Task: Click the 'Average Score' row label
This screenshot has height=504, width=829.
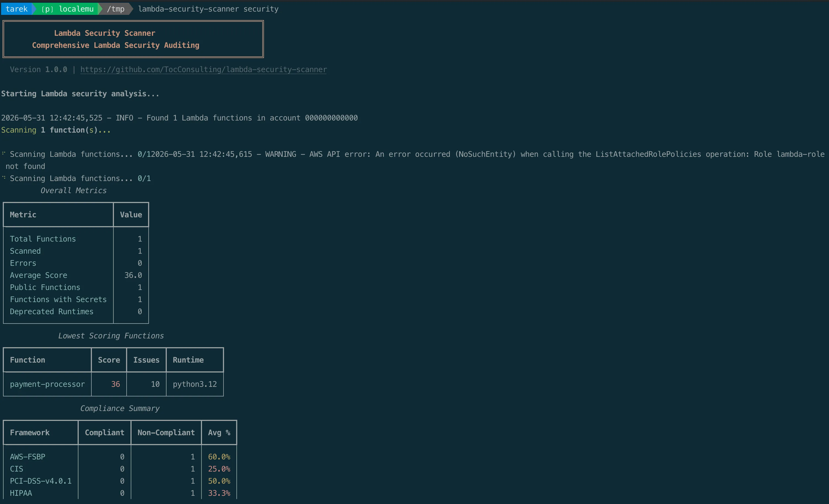Action: click(38, 275)
